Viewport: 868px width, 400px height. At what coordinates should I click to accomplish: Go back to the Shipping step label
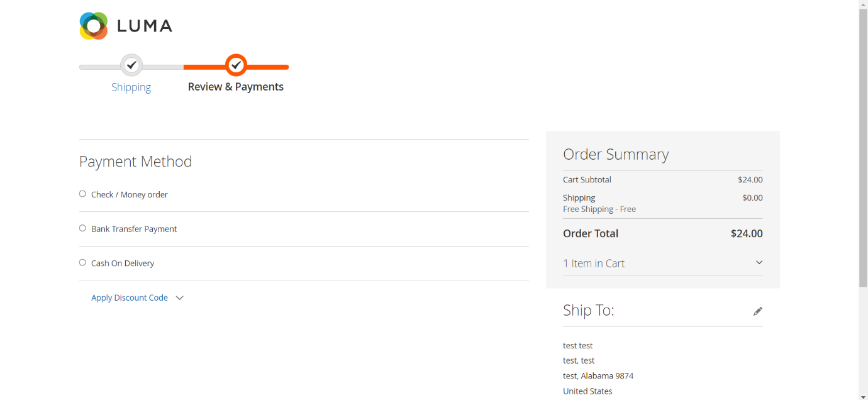pos(131,87)
